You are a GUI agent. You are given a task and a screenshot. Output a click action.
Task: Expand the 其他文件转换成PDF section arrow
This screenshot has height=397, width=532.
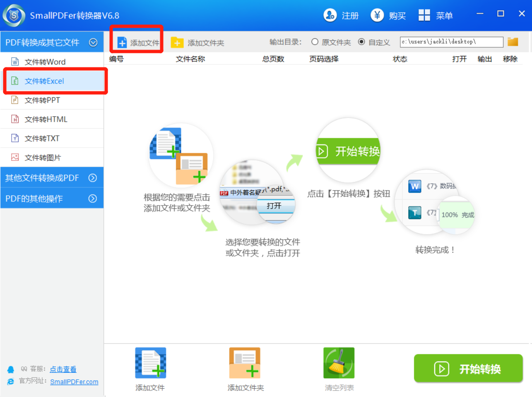[x=93, y=178]
